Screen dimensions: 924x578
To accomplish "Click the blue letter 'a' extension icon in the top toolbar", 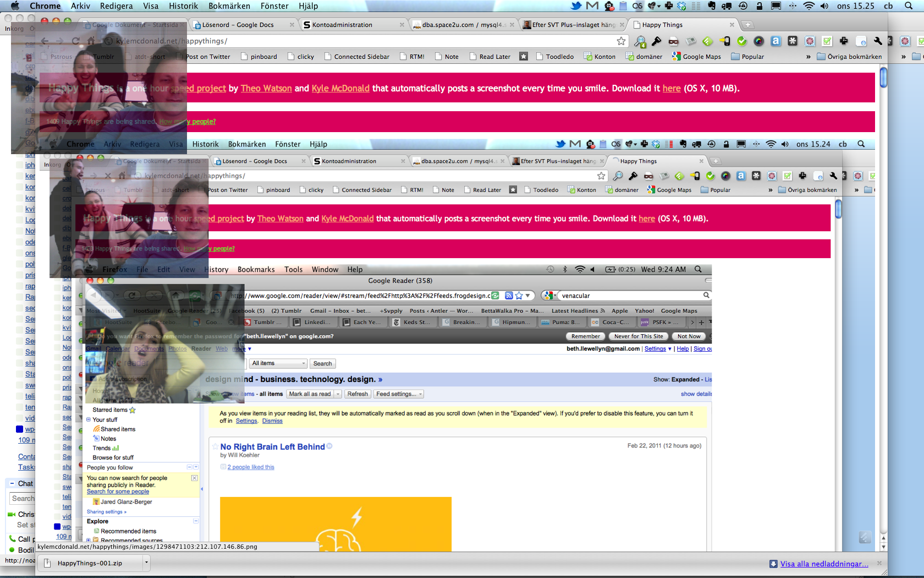I will click(775, 41).
